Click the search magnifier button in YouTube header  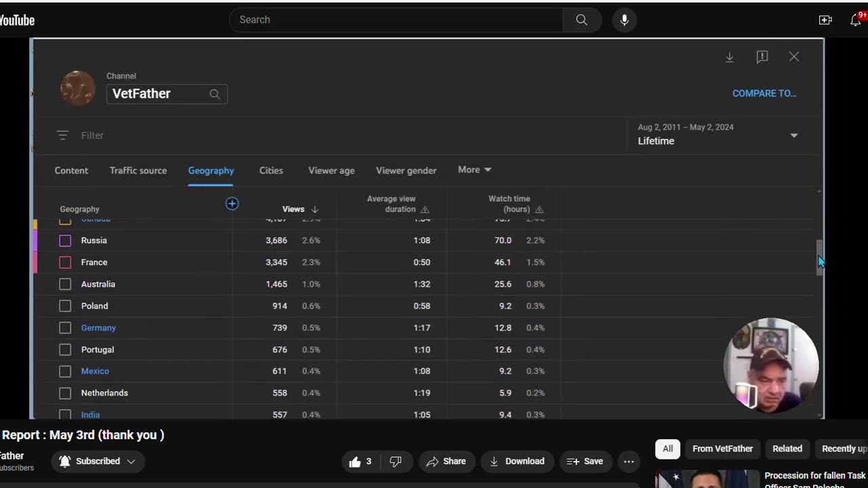pyautogui.click(x=581, y=20)
